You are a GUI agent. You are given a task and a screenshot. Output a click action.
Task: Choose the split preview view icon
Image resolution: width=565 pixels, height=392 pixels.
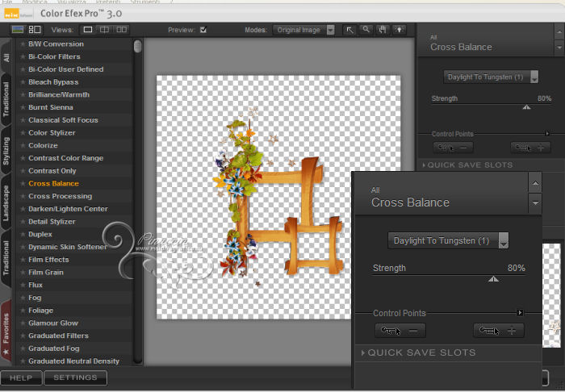click(104, 30)
